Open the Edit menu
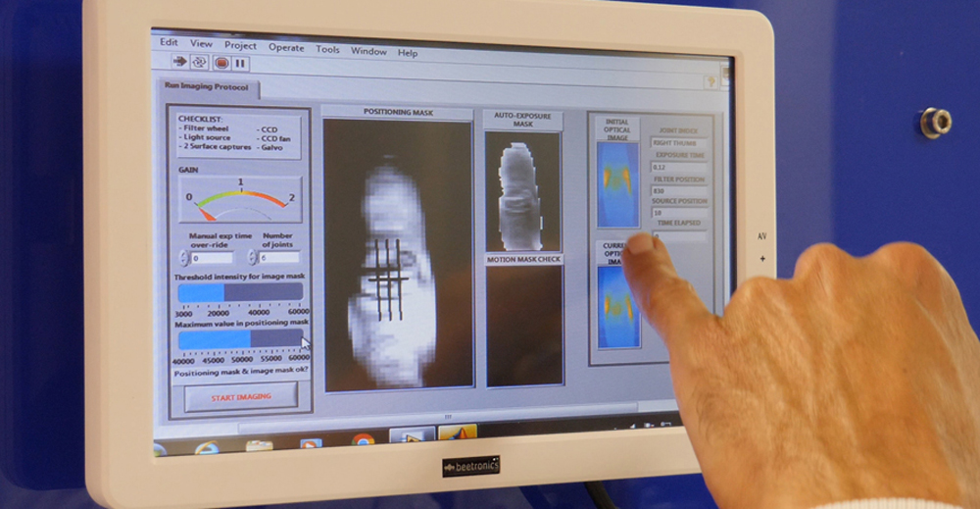The width and height of the screenshot is (980, 509). click(169, 43)
